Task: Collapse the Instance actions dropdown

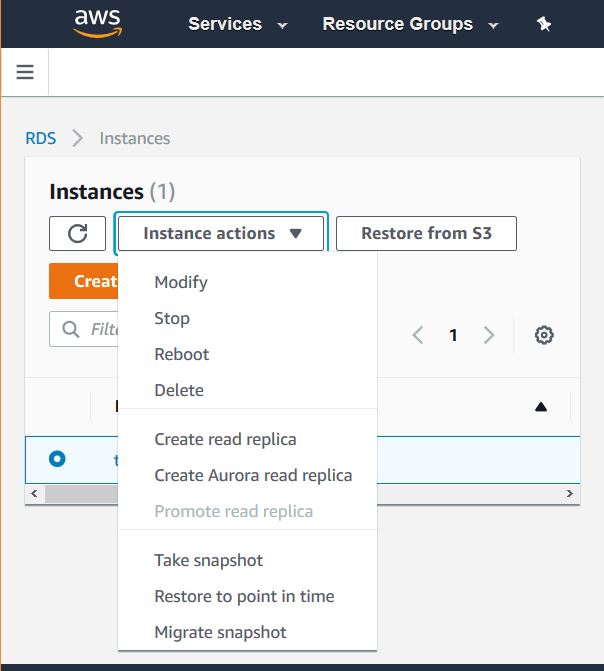Action: point(222,233)
